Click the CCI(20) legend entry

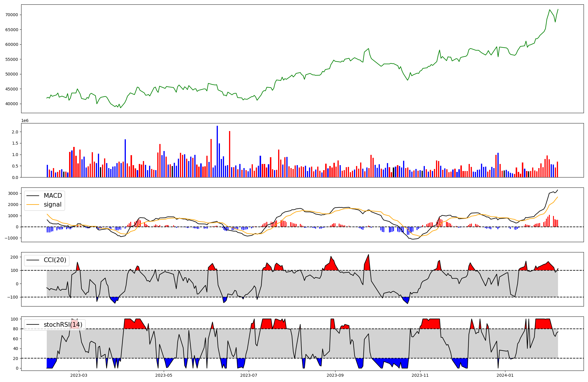(x=55, y=260)
